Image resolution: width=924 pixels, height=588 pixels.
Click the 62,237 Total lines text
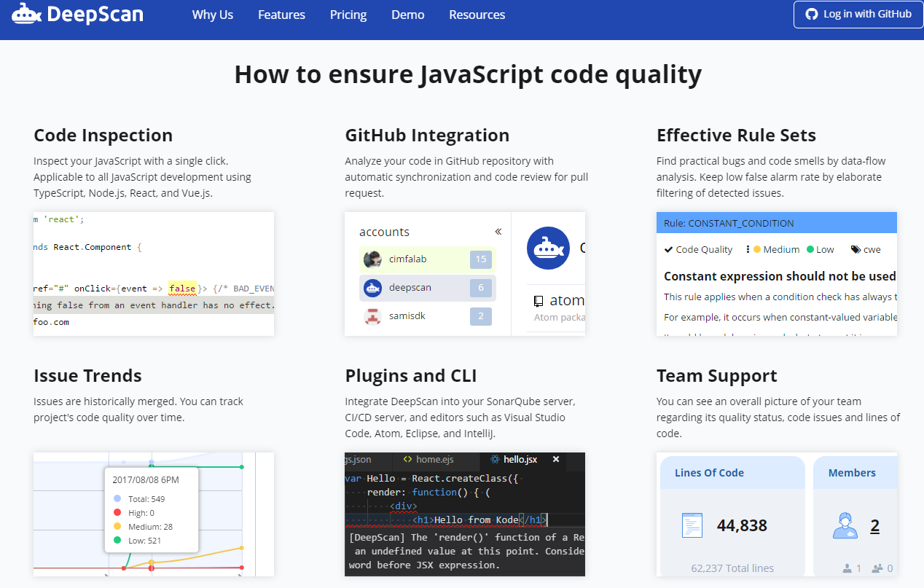732,568
